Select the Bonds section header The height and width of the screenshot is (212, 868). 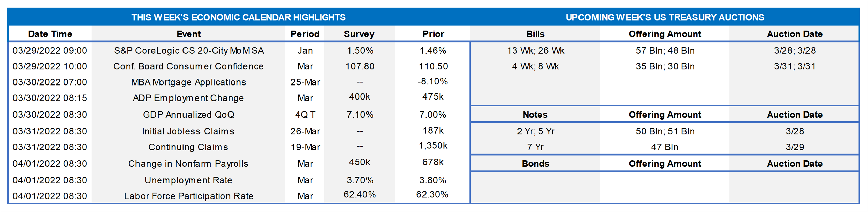[535, 163]
